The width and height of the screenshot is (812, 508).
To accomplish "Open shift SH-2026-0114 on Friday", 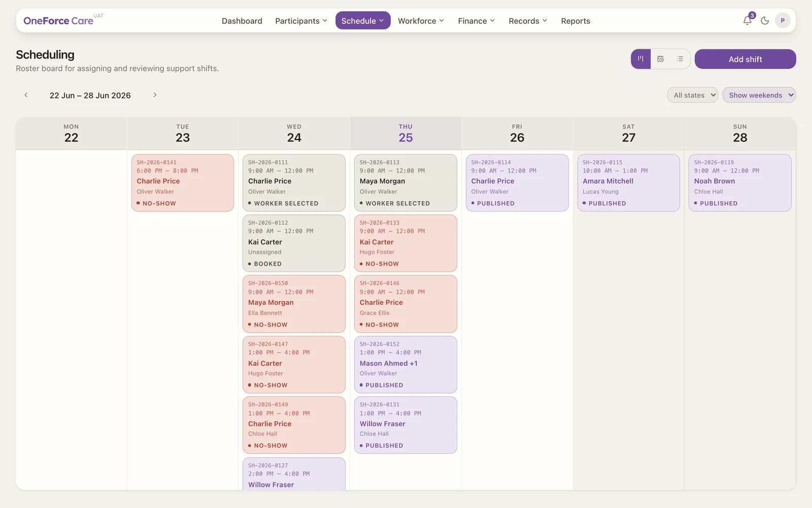I will [x=517, y=183].
